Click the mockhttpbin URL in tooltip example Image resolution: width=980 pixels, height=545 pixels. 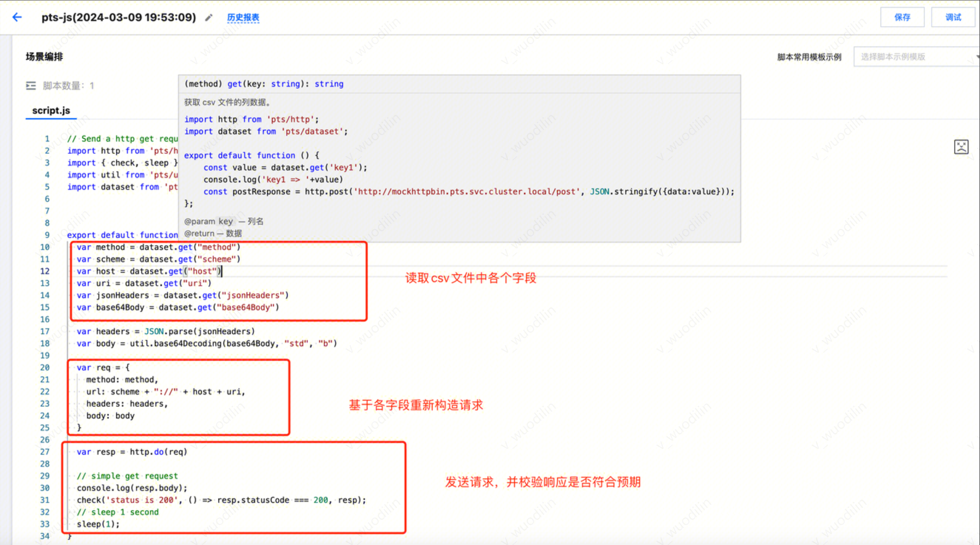pyautogui.click(x=467, y=191)
